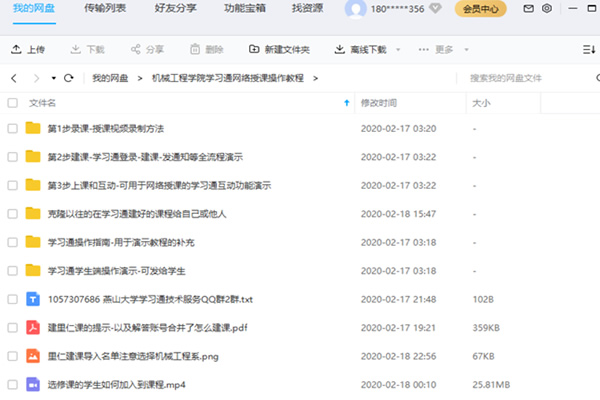Click the 第1步录课 folder icon
Viewport: 600px width, 400px height.
(x=33, y=128)
